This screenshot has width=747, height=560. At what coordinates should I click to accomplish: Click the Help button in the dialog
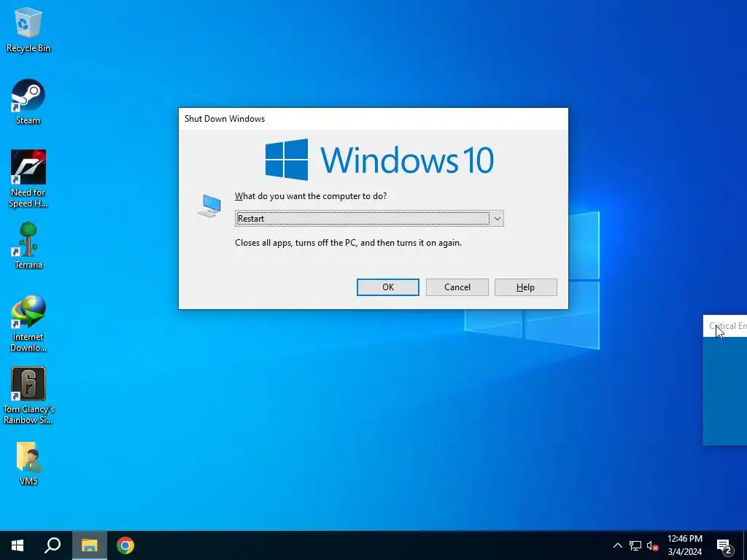525,287
